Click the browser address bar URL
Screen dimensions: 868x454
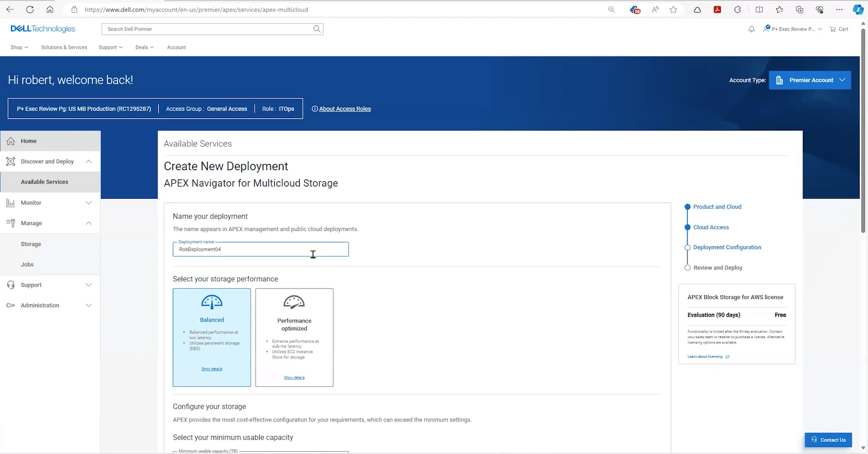click(196, 10)
